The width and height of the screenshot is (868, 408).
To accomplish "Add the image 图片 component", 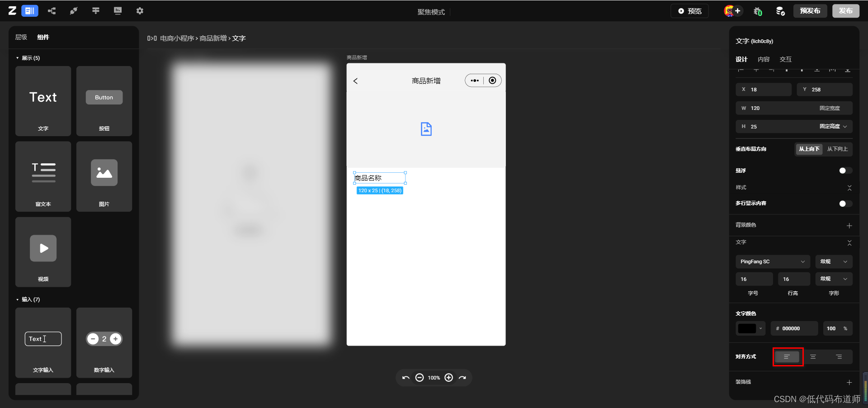I will pyautogui.click(x=104, y=176).
